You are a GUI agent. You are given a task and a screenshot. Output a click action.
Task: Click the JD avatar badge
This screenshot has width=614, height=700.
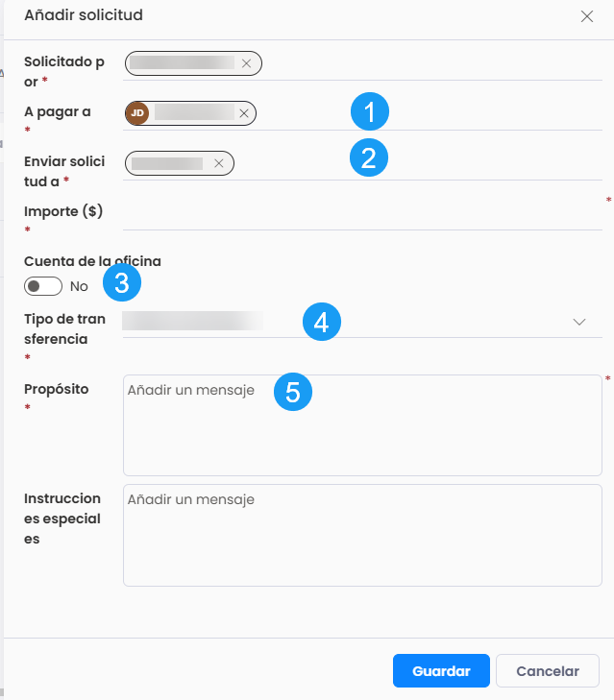(x=137, y=113)
